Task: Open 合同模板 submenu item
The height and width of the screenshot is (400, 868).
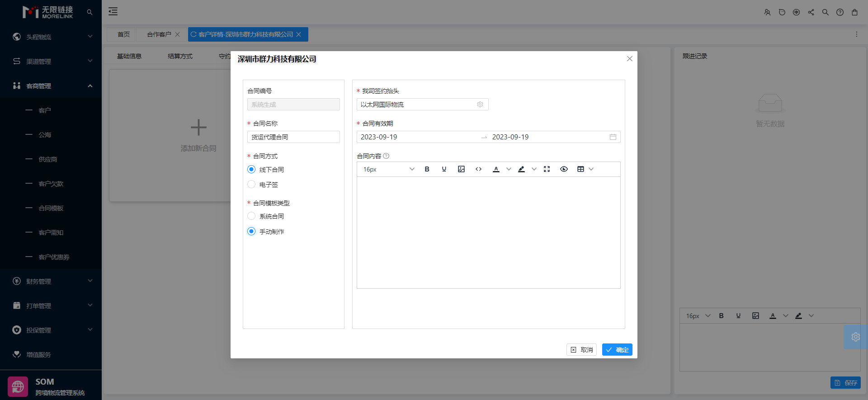Action: click(51, 208)
